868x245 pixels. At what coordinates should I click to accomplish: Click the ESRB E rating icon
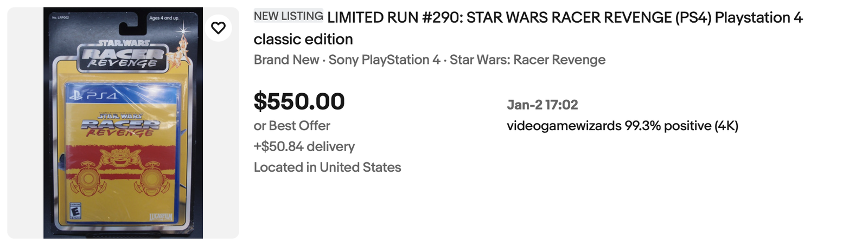(75, 212)
